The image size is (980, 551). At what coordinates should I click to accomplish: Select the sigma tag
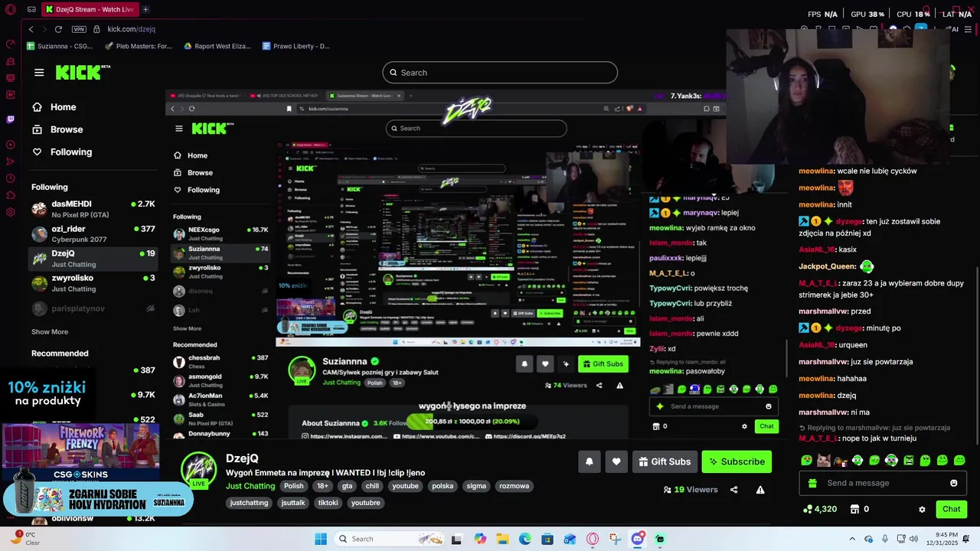pyautogui.click(x=476, y=486)
